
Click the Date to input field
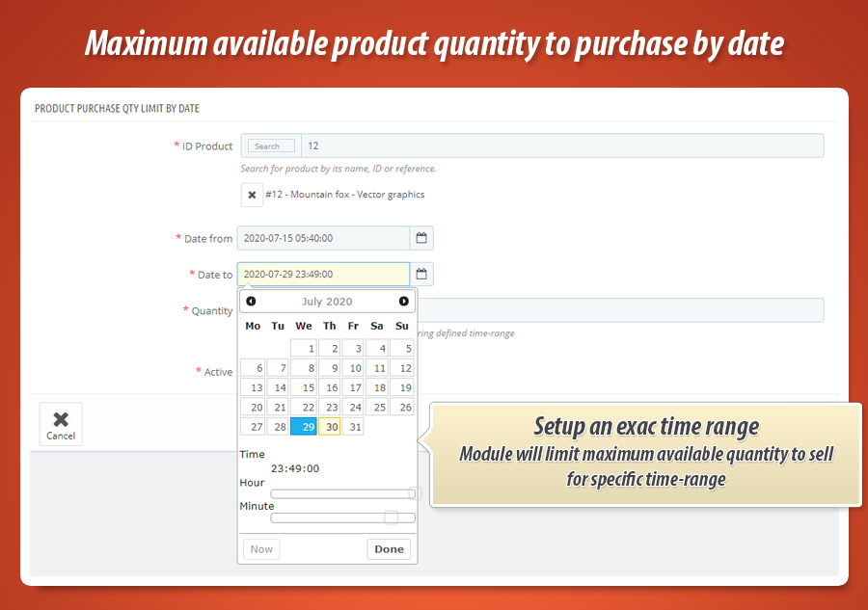pos(323,275)
